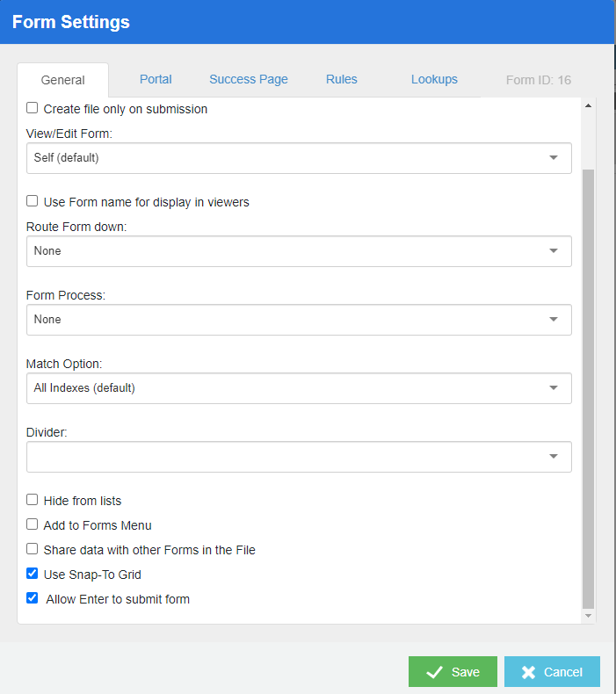Click the scrollbar down arrow
This screenshot has height=694, width=616.
(x=588, y=617)
